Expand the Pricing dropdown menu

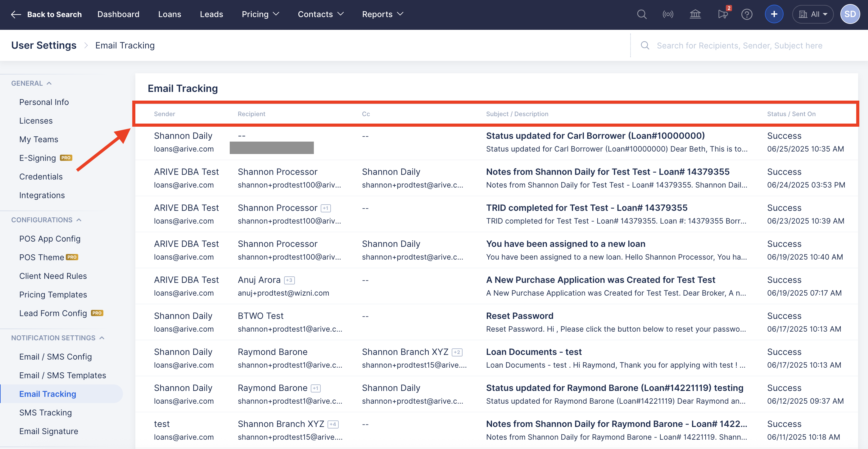coord(260,14)
